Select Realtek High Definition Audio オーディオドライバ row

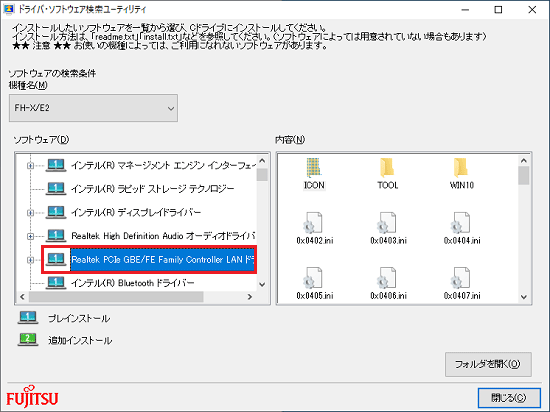tap(163, 236)
